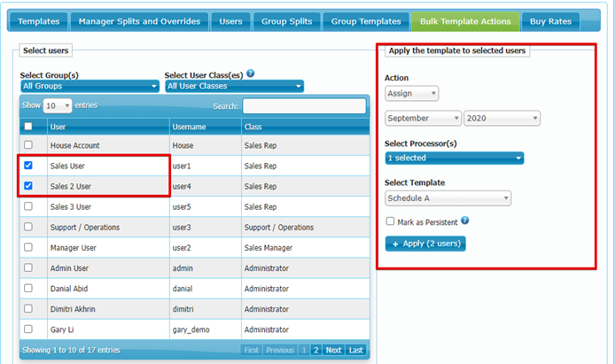Viewport: 615px width, 364px height.
Task: Go to Manager Splits and Overrides tab
Action: pos(140,20)
